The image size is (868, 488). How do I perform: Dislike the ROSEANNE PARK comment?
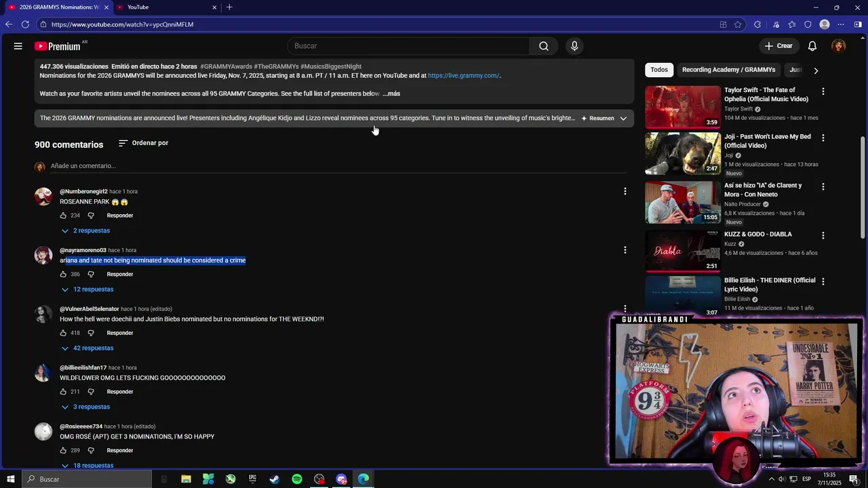(91, 216)
